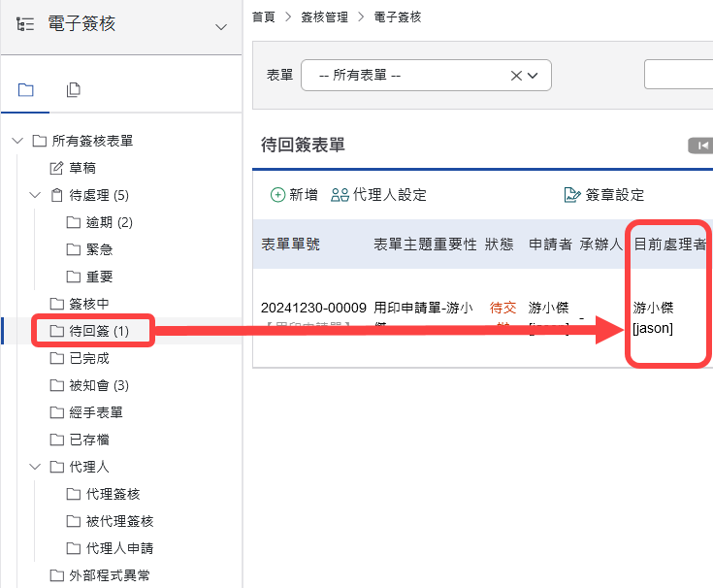Click the 表單 dropdown arrow
This screenshot has height=588, width=713.
pyautogui.click(x=533, y=76)
